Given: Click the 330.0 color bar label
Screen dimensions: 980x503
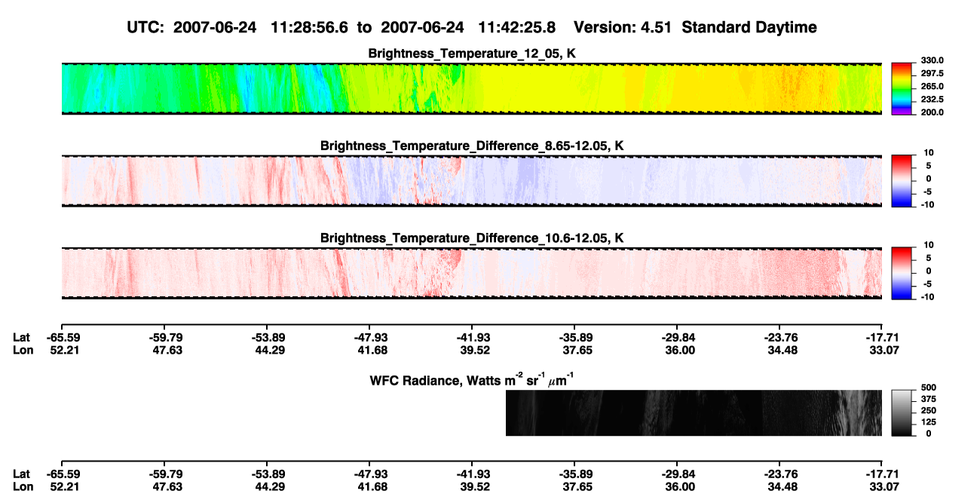Looking at the screenshot, I should click(932, 60).
